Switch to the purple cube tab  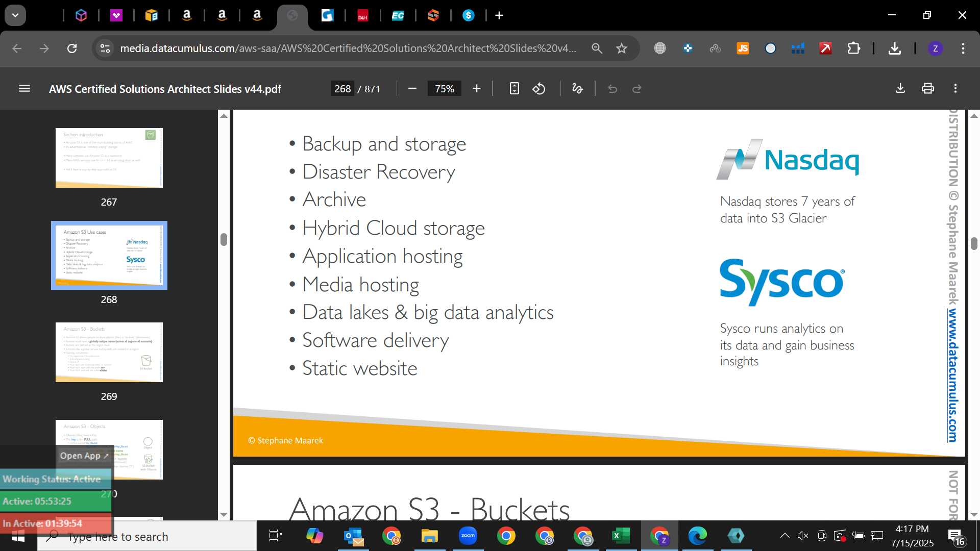[81, 15]
